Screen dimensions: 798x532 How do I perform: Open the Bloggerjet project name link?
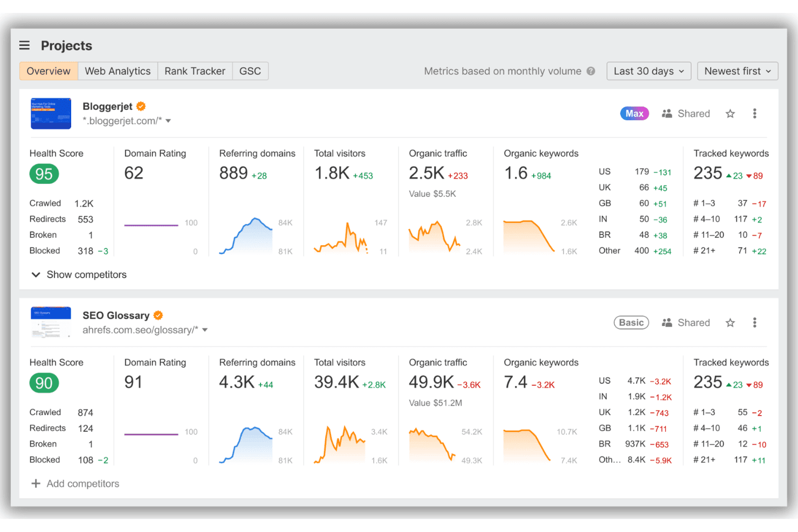pyautogui.click(x=107, y=106)
